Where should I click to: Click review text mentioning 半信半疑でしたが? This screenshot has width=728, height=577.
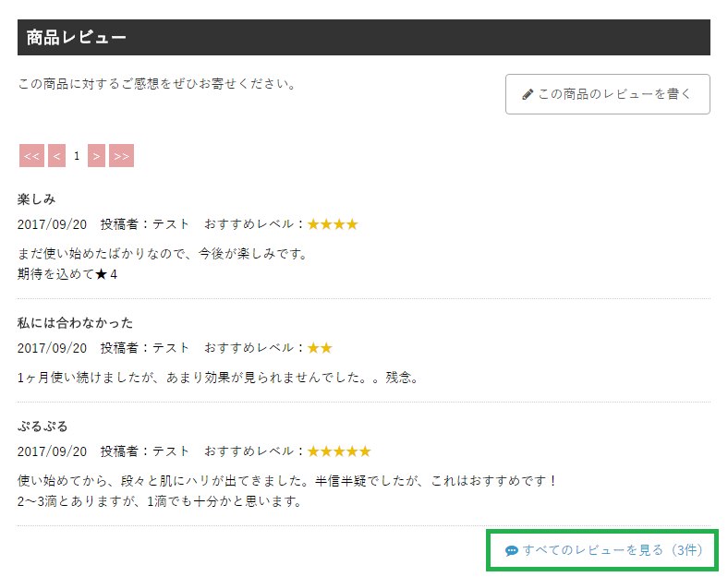(x=287, y=481)
